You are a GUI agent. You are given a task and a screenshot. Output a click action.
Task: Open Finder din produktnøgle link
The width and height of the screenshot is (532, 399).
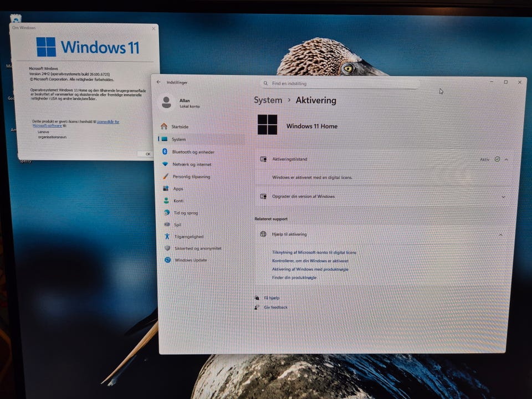pos(294,277)
